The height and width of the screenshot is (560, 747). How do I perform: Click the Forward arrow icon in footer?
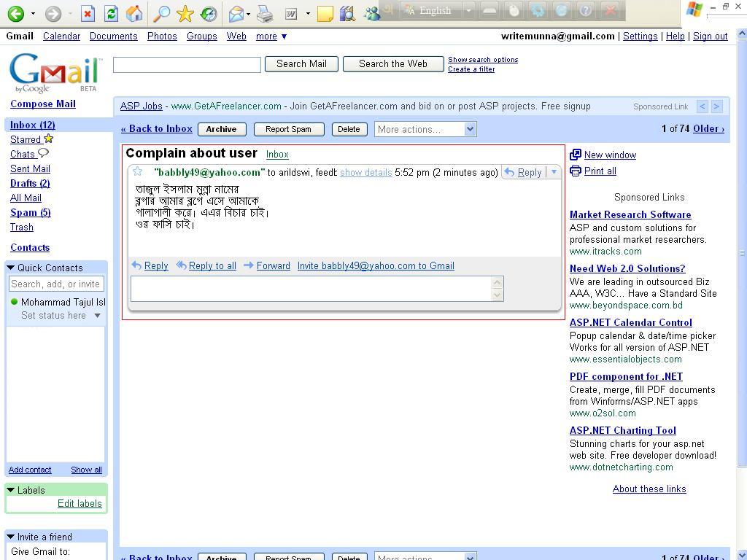coord(249,265)
